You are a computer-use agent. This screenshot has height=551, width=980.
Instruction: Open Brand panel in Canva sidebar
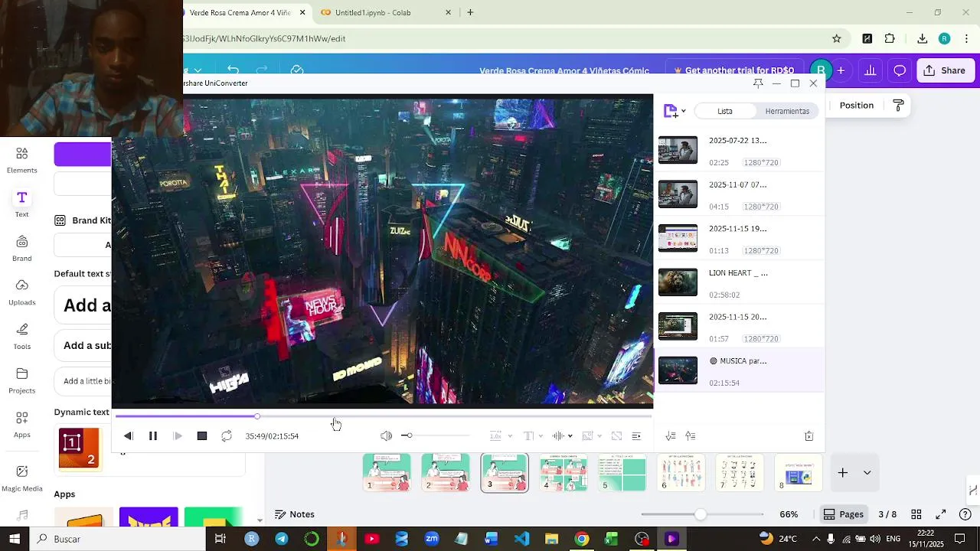coord(21,249)
